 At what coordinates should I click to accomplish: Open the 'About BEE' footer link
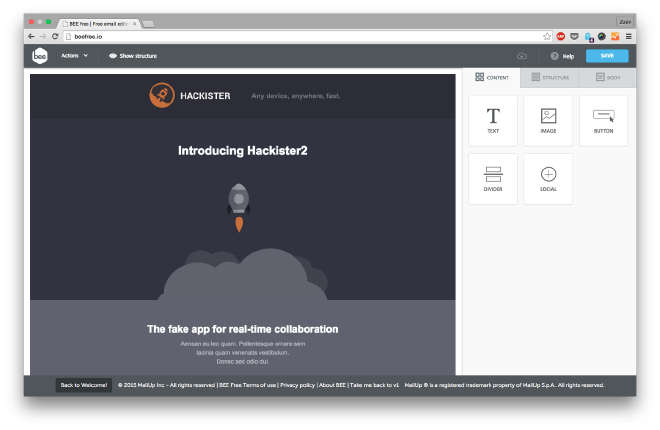pos(332,385)
